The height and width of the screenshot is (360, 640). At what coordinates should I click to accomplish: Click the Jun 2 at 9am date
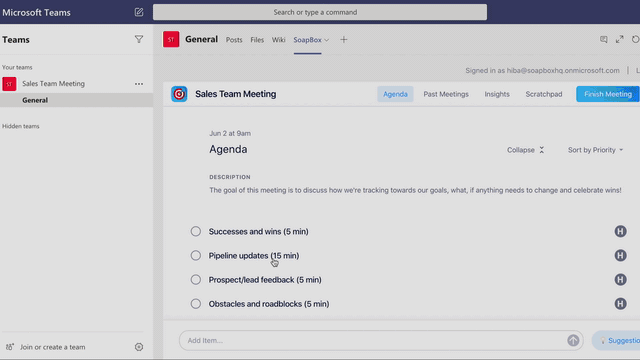point(230,133)
